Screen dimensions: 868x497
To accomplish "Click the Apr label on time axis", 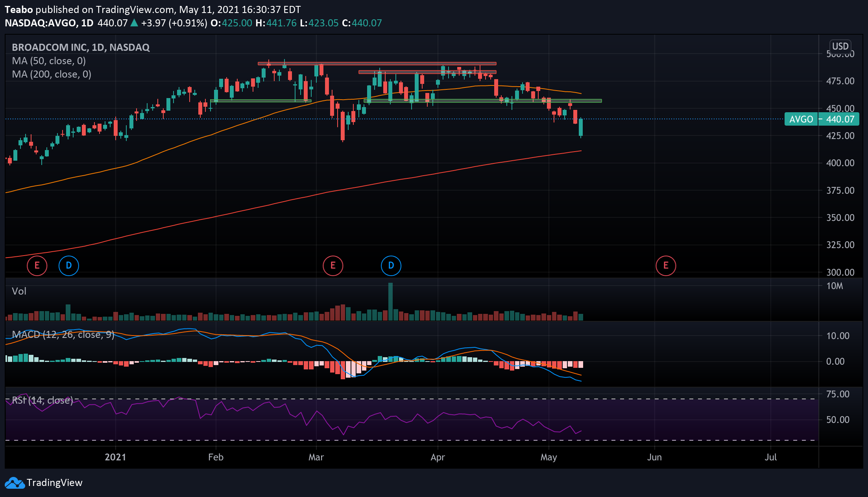I will [x=438, y=457].
